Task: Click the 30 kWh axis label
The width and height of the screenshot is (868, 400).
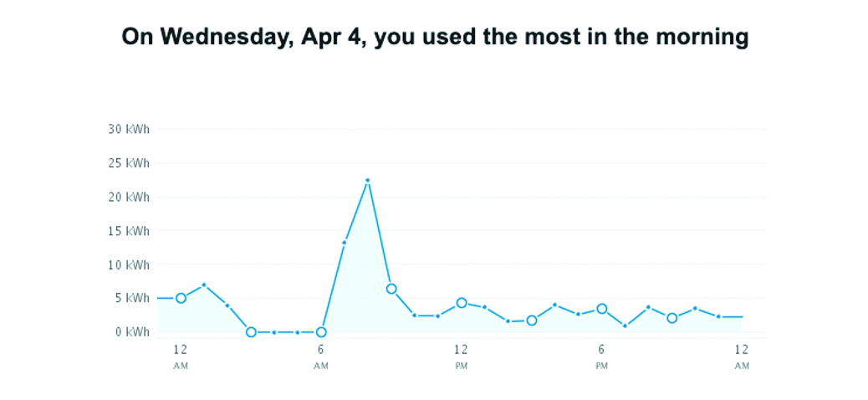Action: (x=129, y=129)
